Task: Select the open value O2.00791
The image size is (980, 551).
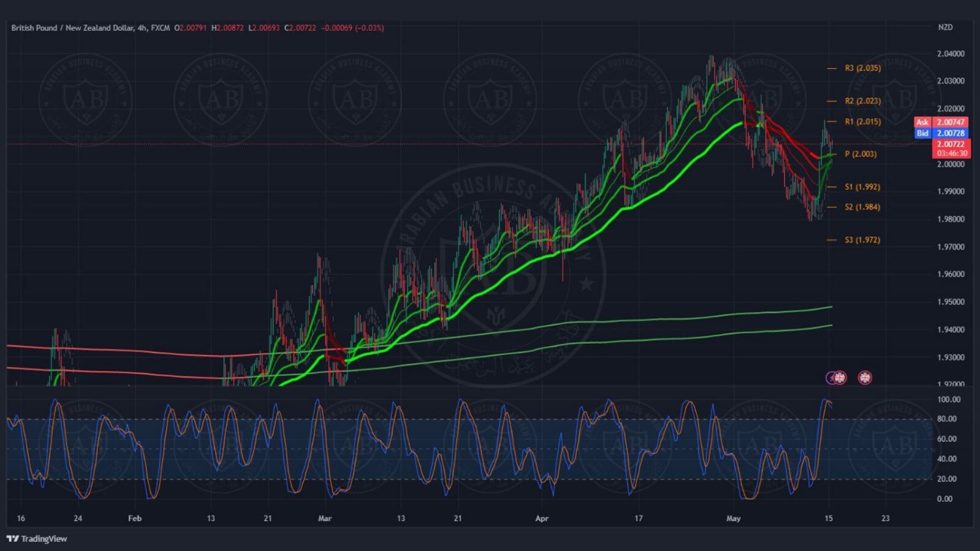Action: 190,28
